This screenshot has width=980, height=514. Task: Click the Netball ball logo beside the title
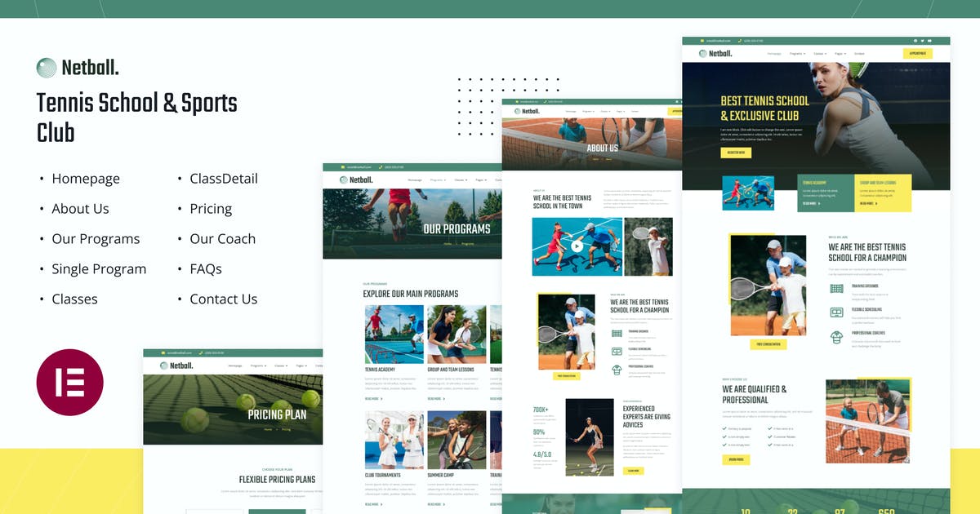coord(47,68)
